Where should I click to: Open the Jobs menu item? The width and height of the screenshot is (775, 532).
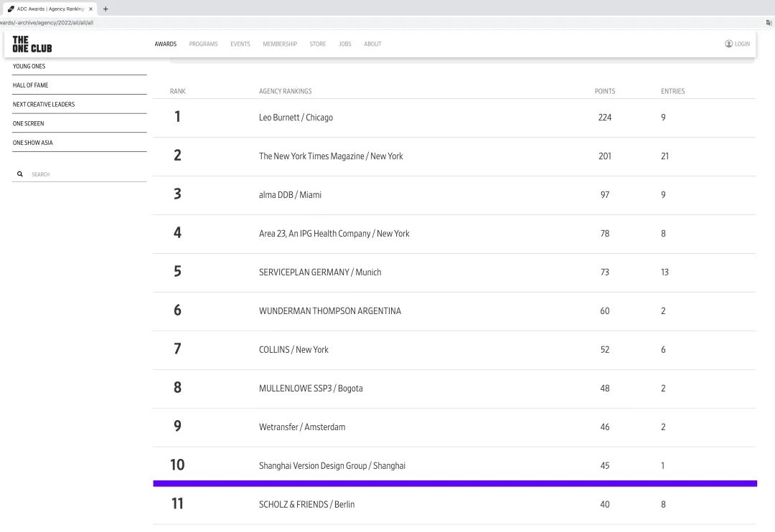(x=345, y=44)
